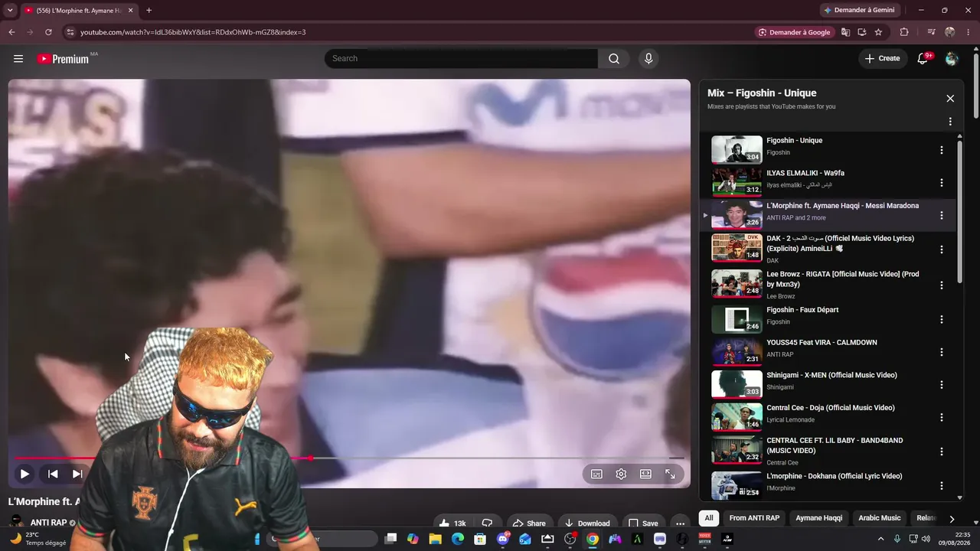Select the Aymane Haqqi chip
The width and height of the screenshot is (980, 551).
tap(818, 518)
